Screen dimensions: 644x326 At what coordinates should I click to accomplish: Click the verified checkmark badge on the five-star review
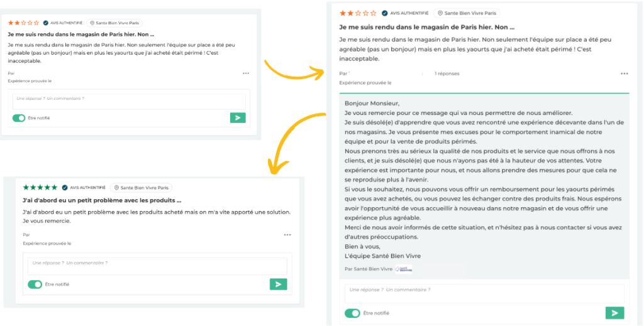click(x=64, y=187)
